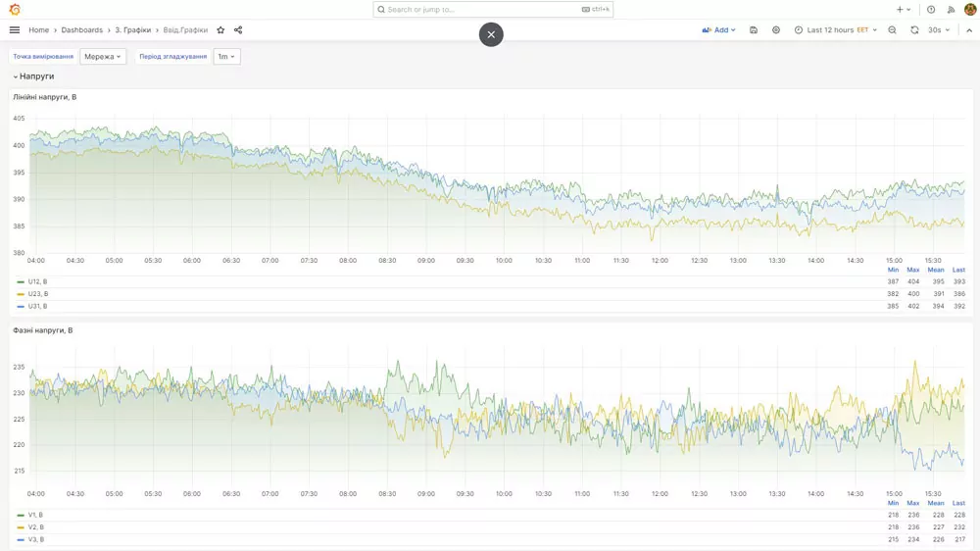This screenshot has height=551, width=980.
Task: Focus the Search or jump to field
Action: pos(493,10)
